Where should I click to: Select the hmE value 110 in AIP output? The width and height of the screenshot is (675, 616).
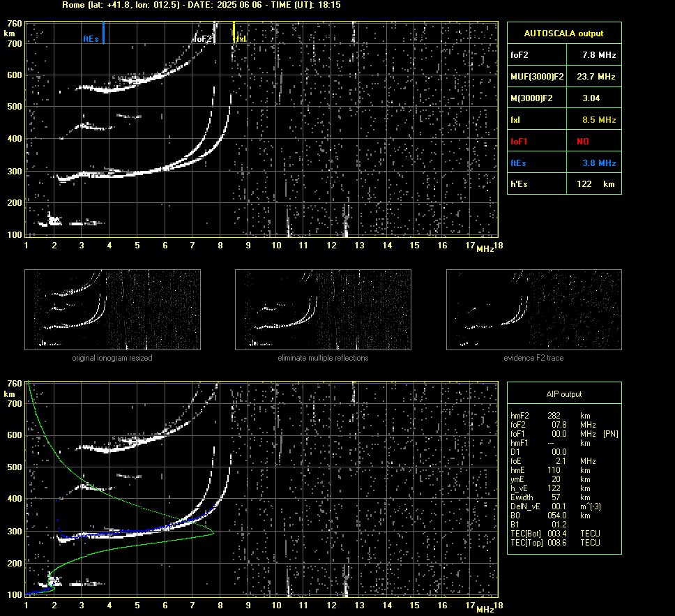point(554,470)
